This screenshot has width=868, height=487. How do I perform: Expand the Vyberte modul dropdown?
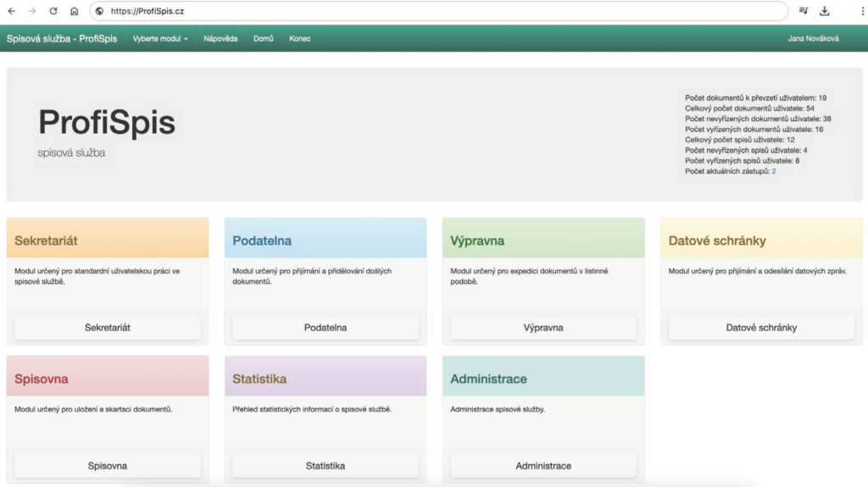coord(160,39)
